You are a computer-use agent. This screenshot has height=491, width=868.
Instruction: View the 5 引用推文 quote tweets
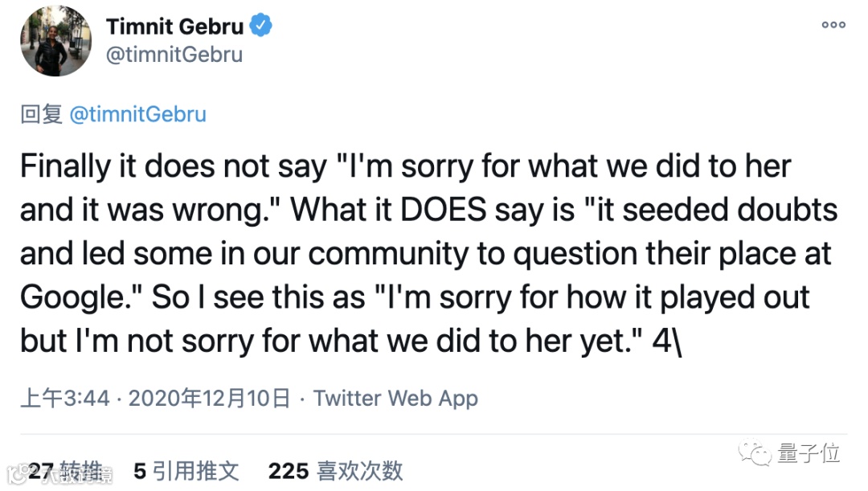click(186, 471)
